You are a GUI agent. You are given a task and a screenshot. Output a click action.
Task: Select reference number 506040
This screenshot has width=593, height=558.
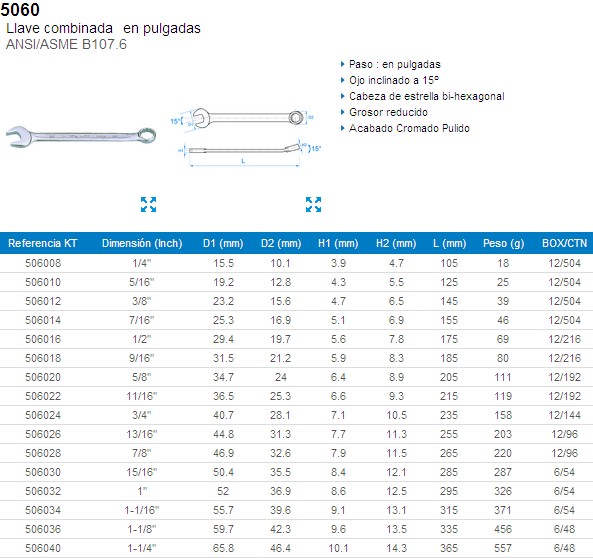[x=43, y=548]
